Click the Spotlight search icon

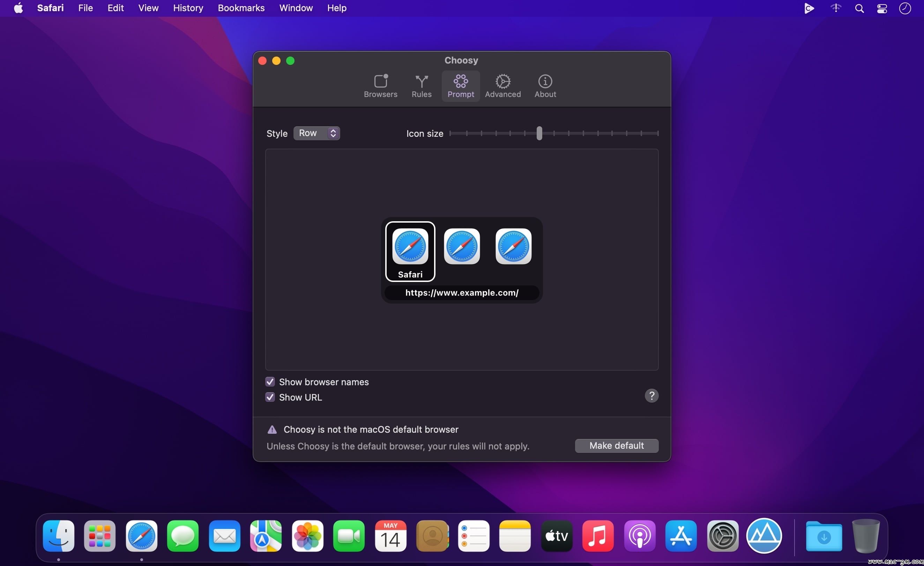pyautogui.click(x=859, y=8)
